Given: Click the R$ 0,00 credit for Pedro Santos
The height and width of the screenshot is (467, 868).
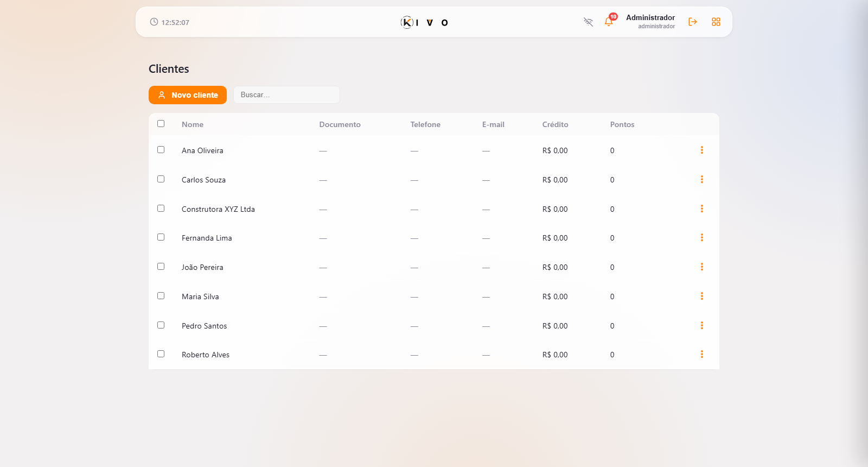Looking at the screenshot, I should click(555, 326).
